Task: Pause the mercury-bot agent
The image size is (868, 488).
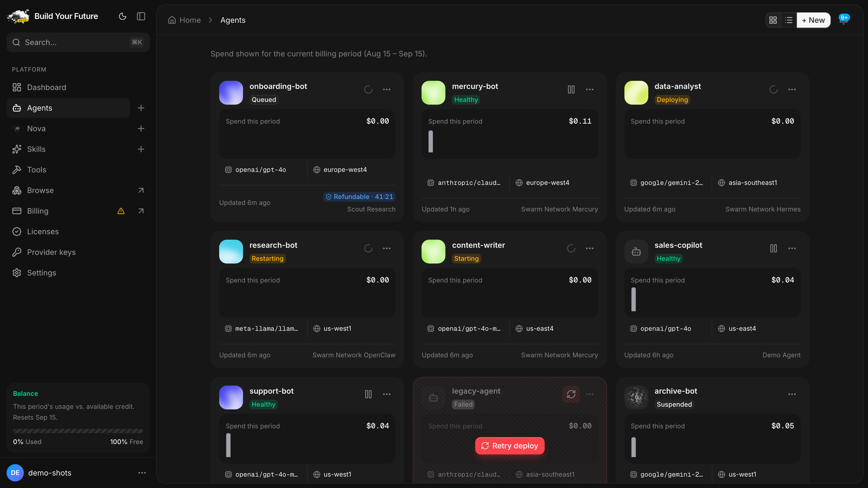Action: click(571, 89)
